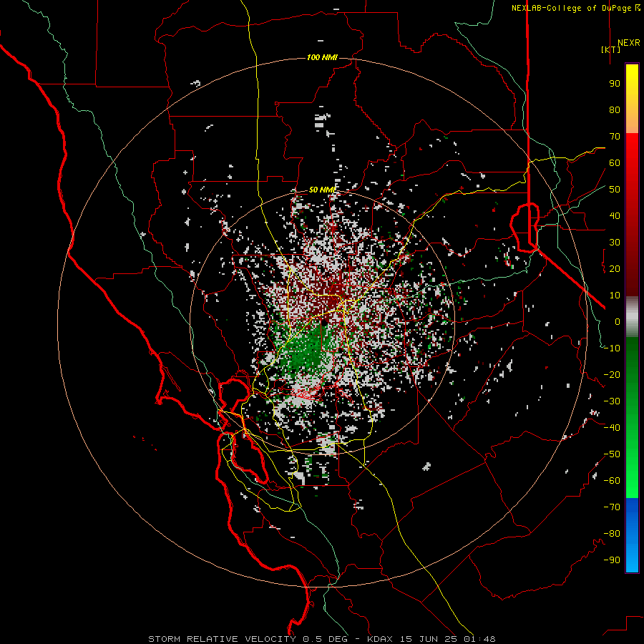
Task: Click the positive 60 knot scale label
Action: 615,162
